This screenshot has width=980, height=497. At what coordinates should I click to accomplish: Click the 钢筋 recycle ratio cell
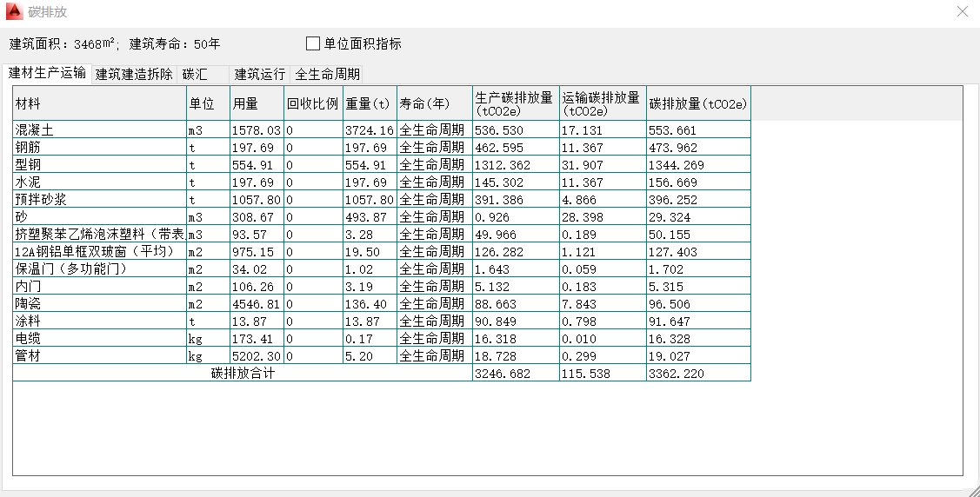pyautogui.click(x=313, y=148)
